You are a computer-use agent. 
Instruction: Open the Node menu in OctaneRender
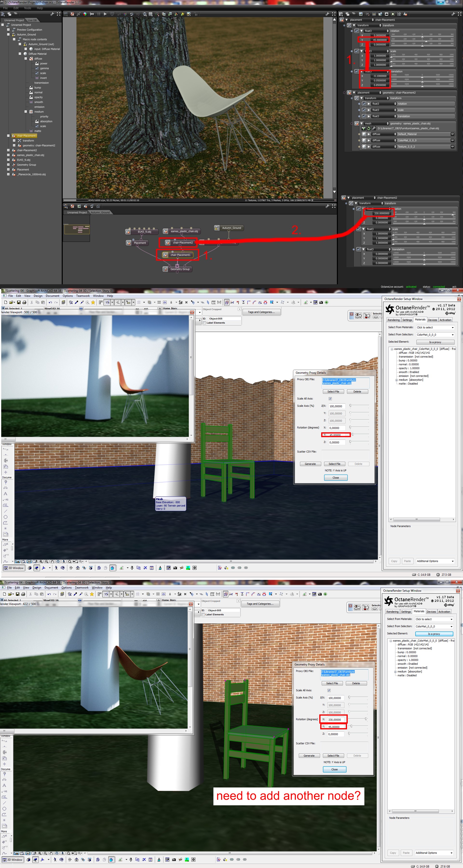click(x=28, y=8)
